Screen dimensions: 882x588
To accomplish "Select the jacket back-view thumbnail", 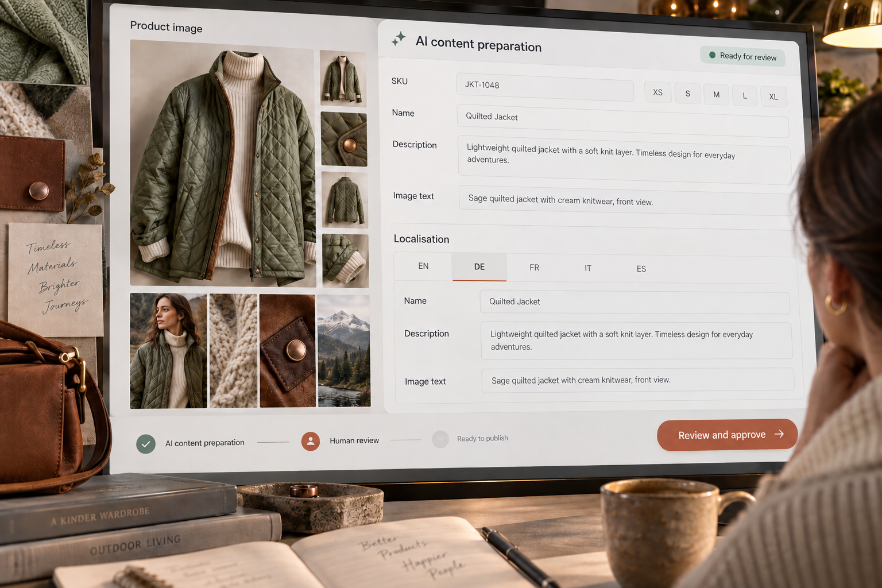I will point(345,200).
